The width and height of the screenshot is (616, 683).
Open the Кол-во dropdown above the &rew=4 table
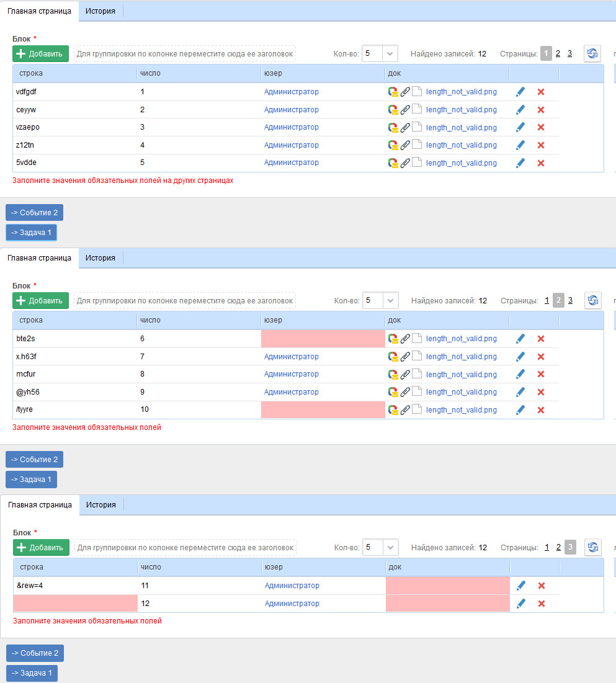390,548
